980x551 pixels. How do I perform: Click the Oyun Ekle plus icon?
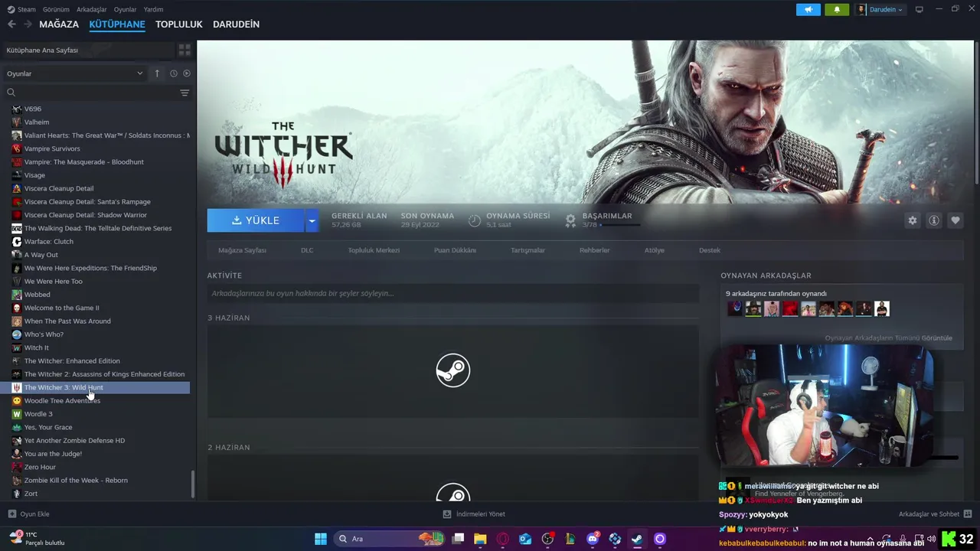[11, 514]
